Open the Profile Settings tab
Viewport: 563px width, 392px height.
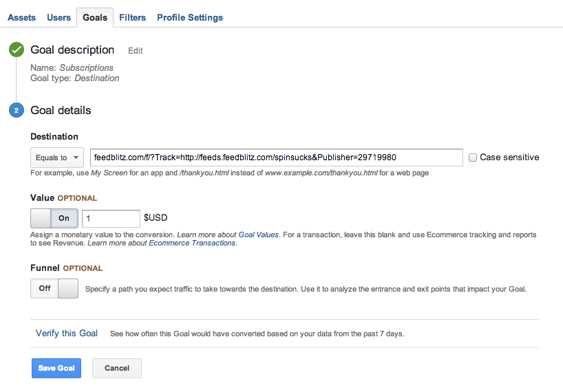coord(190,17)
